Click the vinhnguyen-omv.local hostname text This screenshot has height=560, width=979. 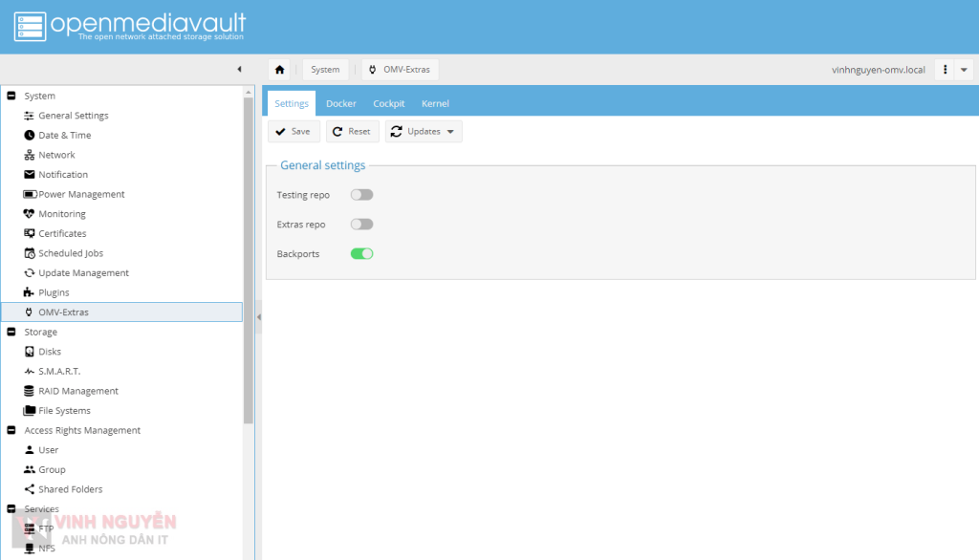(878, 70)
